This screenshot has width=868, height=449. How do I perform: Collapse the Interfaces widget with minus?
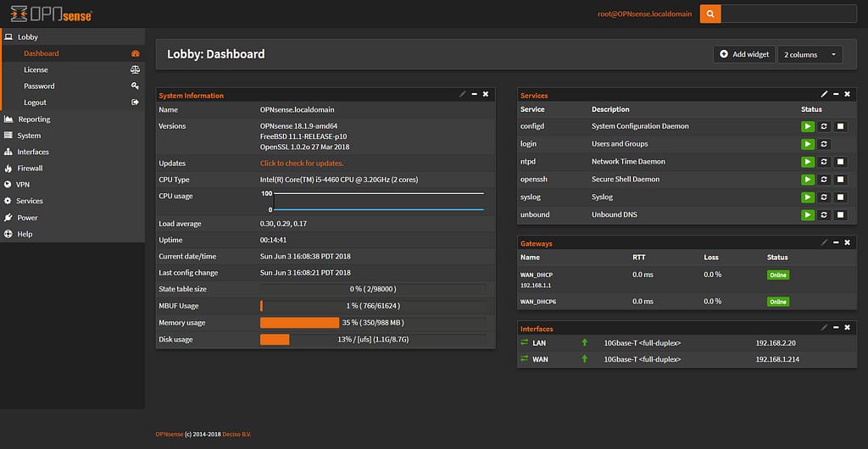(x=836, y=328)
